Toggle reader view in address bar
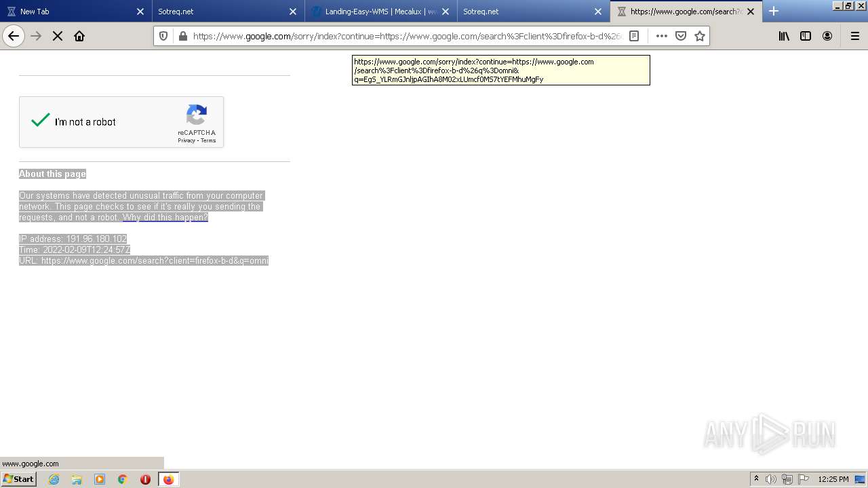Screen dimensions: 868x488 pos(634,36)
